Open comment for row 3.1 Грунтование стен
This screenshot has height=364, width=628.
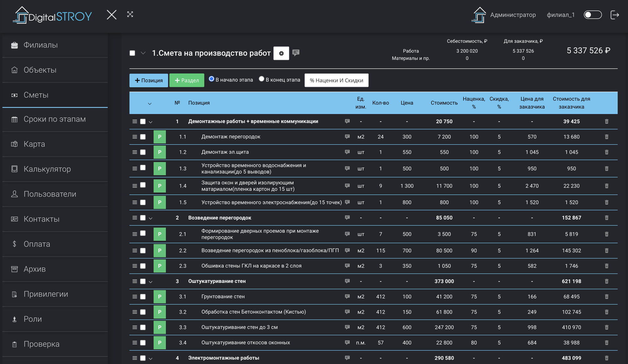click(x=347, y=296)
